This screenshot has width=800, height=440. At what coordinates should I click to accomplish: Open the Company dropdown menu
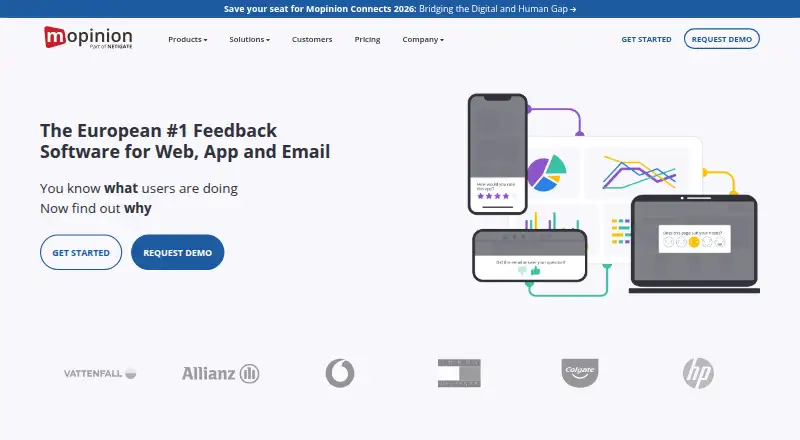pyautogui.click(x=423, y=39)
